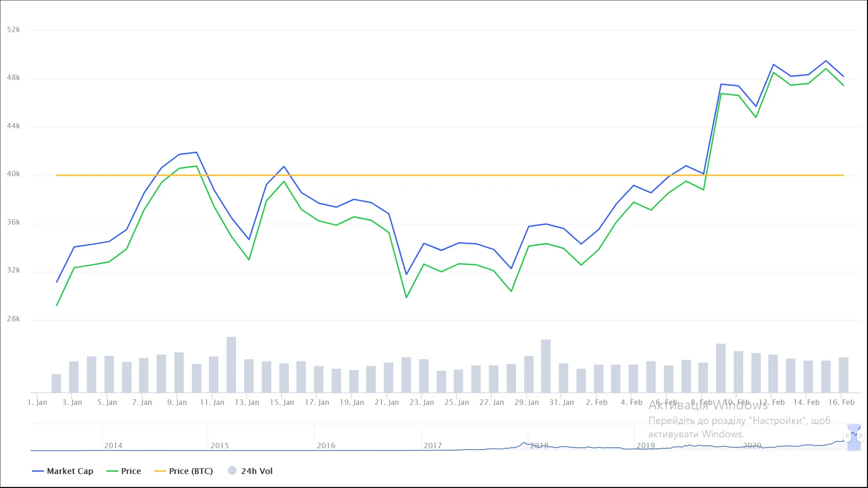Screen dimensions: 868x488
Task: Click the 48k y-axis label
Action: pyautogui.click(x=14, y=78)
